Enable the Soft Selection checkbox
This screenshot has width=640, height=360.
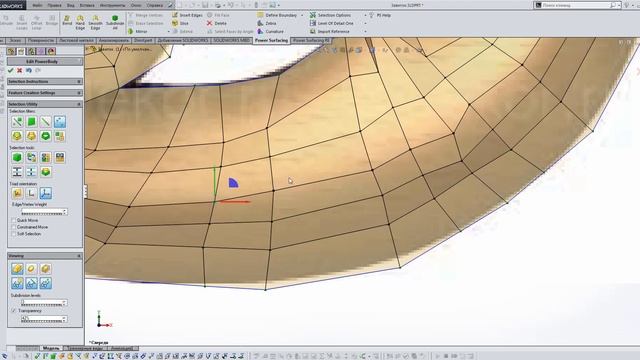coord(13,234)
